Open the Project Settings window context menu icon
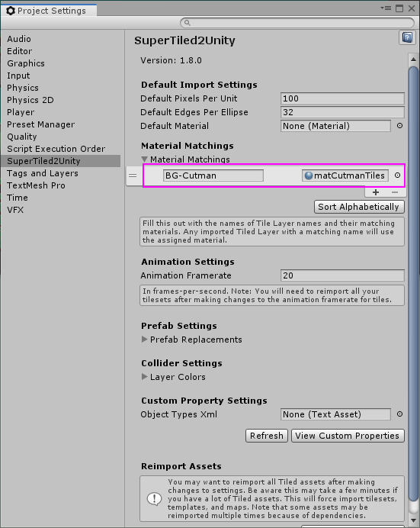420x528 pixels. click(x=386, y=8)
